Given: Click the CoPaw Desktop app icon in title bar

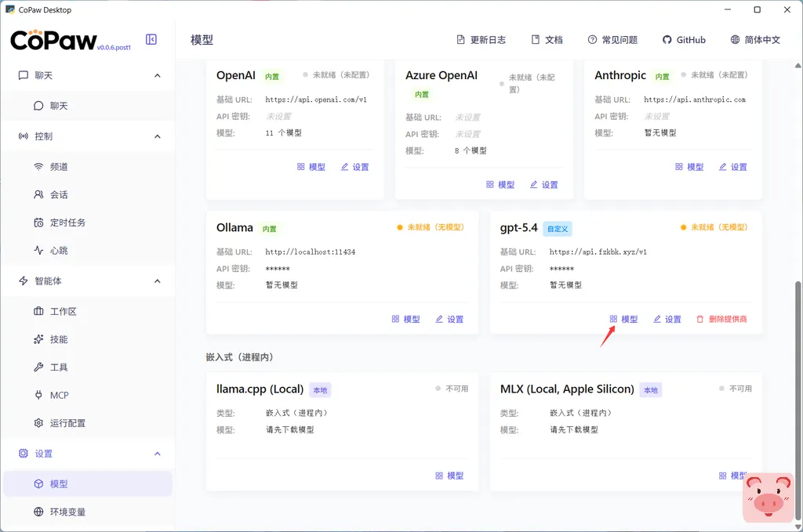Looking at the screenshot, I should (x=10, y=9).
